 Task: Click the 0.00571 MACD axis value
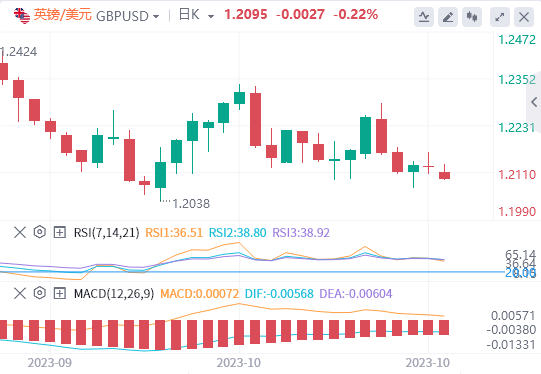click(x=513, y=316)
